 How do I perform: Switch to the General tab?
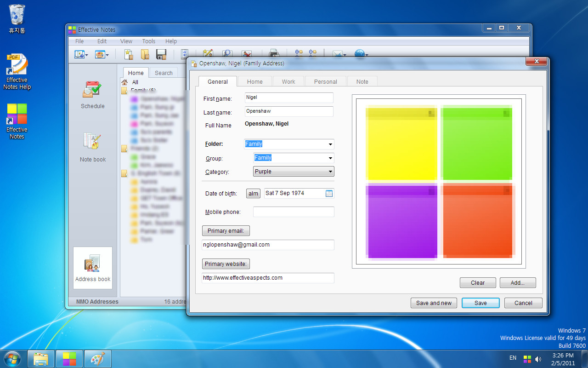pyautogui.click(x=218, y=81)
